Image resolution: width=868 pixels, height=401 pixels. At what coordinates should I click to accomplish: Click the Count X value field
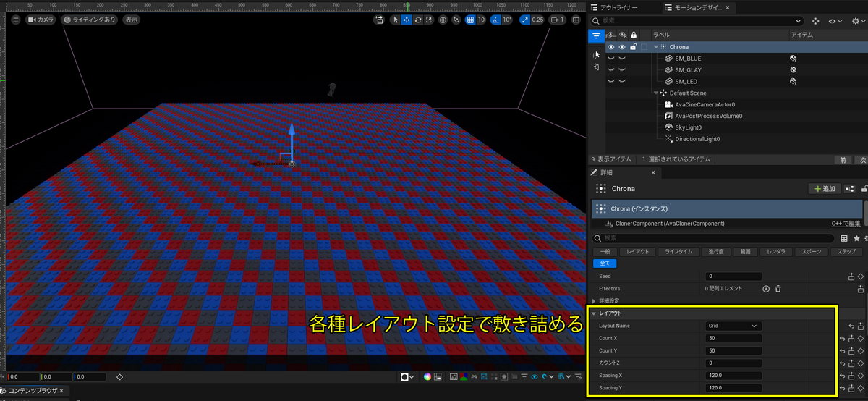(733, 338)
